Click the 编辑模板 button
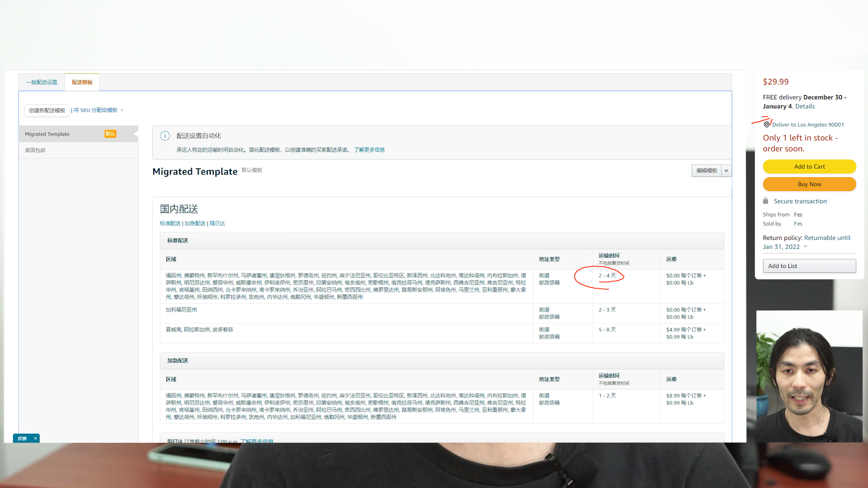This screenshot has width=868, height=488. [x=707, y=171]
